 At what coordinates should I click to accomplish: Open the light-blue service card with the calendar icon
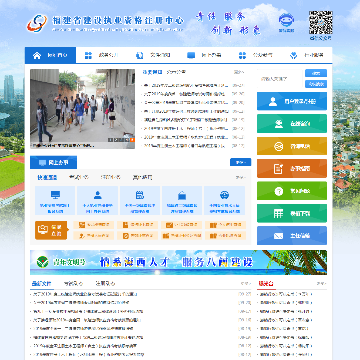point(140,201)
